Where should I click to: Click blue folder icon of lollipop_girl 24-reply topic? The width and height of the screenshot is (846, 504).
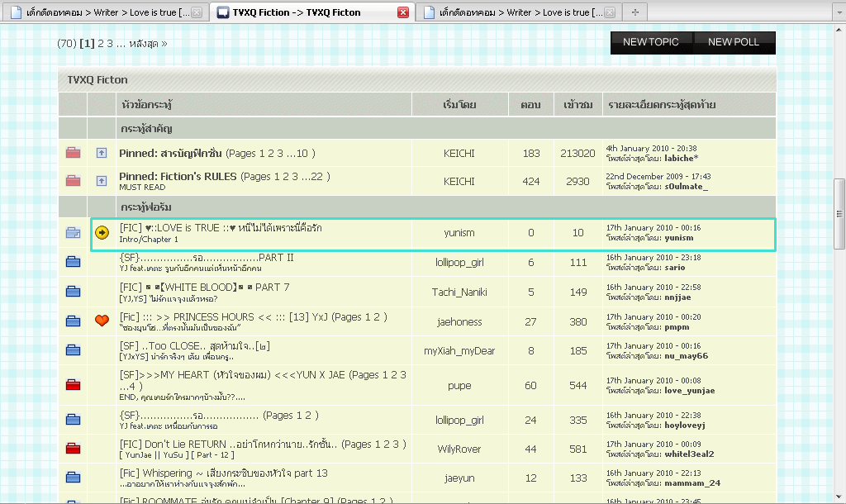pyautogui.click(x=73, y=420)
